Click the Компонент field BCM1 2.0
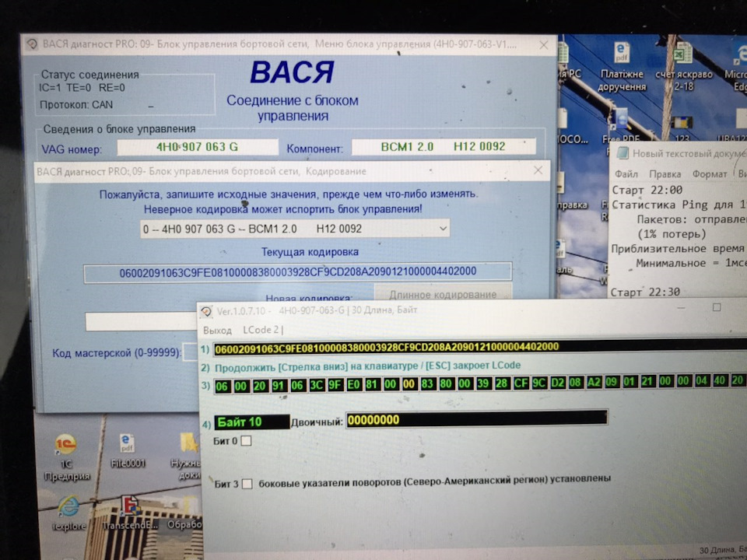Viewport: 747px width, 560px height. (x=444, y=146)
